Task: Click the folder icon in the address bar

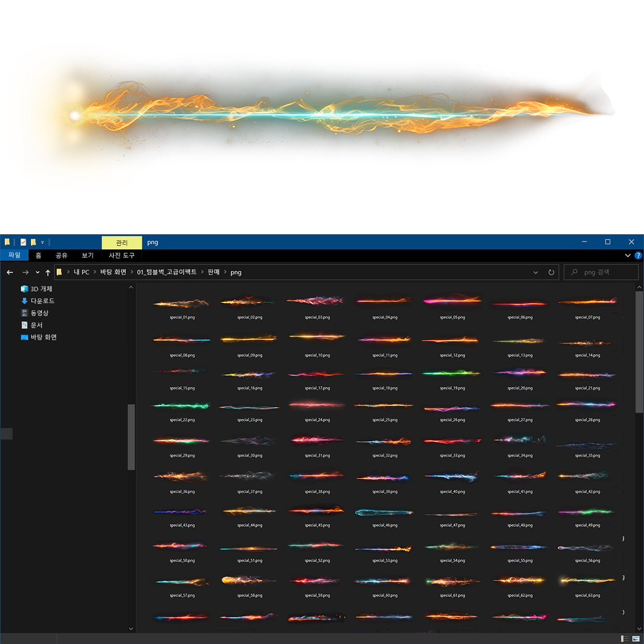Action: pos(59,272)
